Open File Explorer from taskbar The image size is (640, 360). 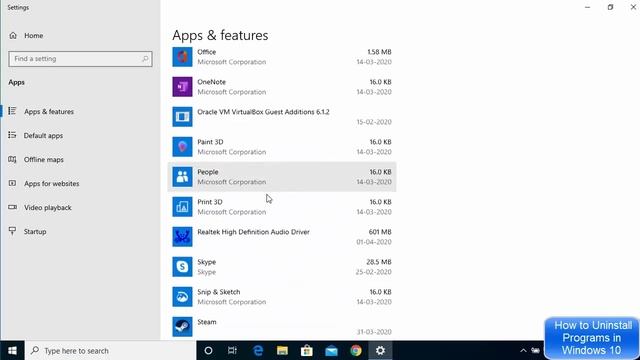282,351
